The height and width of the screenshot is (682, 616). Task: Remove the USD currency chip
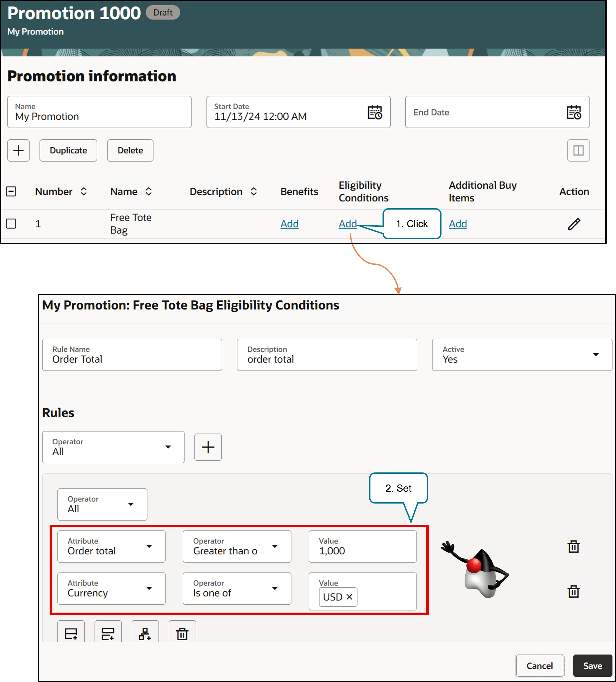click(x=349, y=597)
